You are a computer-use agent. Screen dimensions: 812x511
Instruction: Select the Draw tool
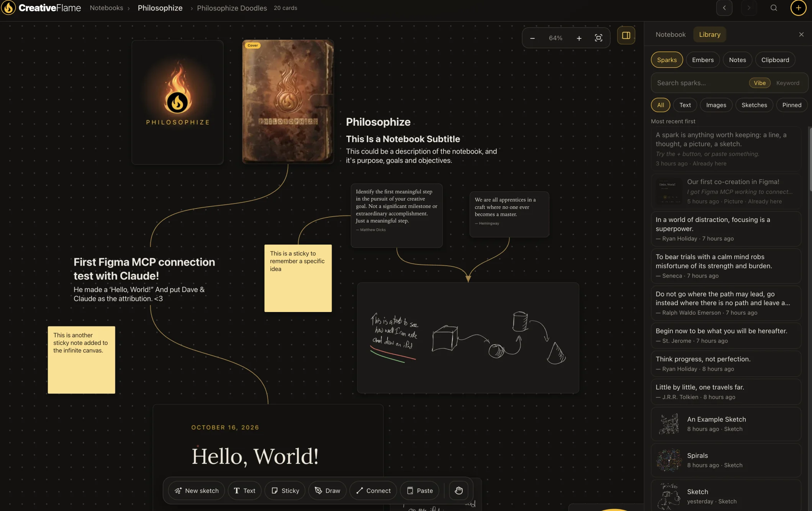pos(327,491)
